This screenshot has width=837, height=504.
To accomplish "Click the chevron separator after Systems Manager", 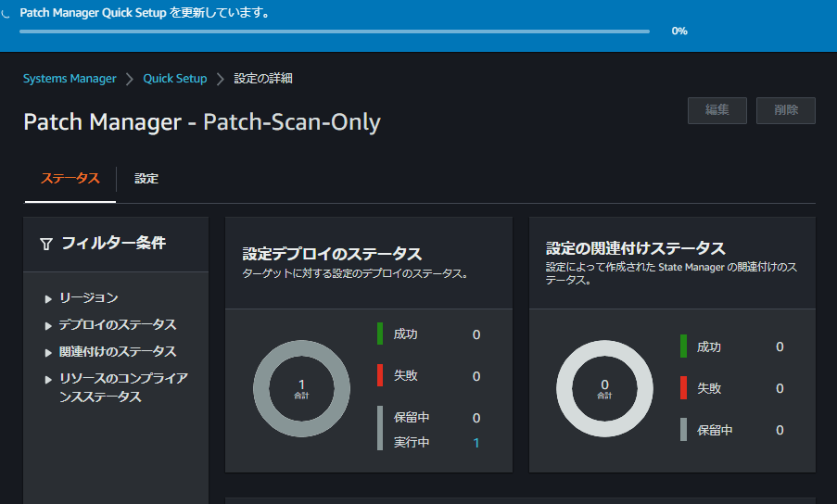I will coord(130,79).
